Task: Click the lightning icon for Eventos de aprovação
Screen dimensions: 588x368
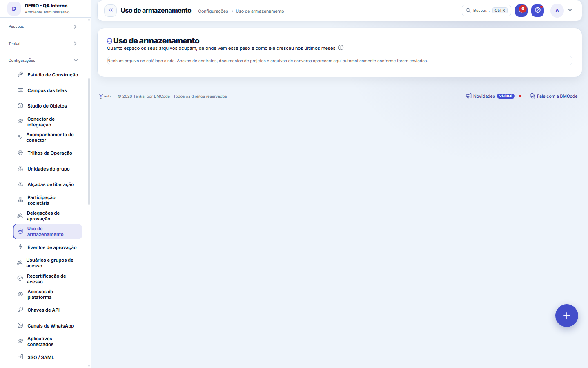Action: (20, 247)
